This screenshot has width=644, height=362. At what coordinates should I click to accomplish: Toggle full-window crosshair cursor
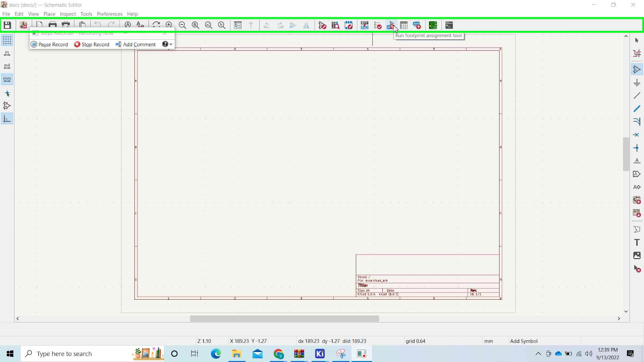pos(7,93)
